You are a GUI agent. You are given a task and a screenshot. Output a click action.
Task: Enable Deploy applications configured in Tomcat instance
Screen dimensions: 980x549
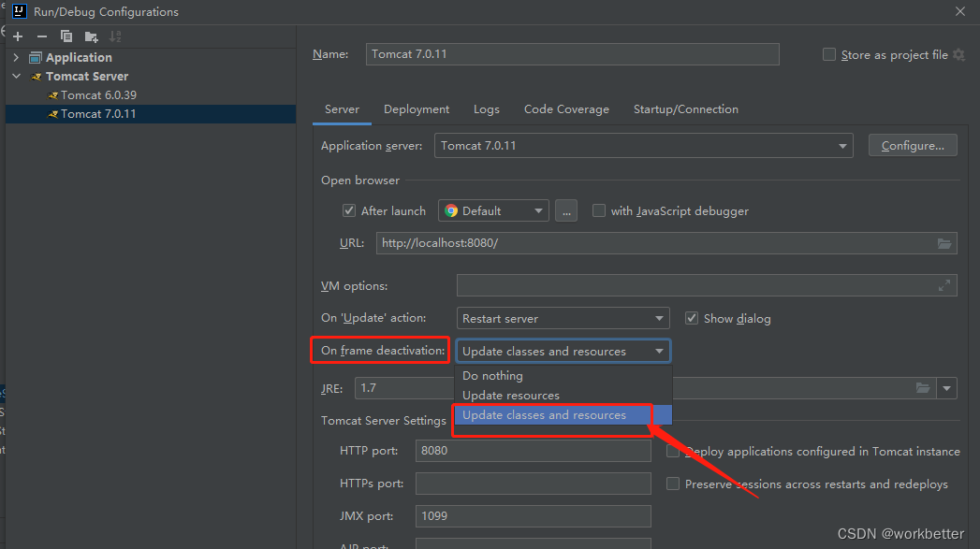click(x=672, y=451)
